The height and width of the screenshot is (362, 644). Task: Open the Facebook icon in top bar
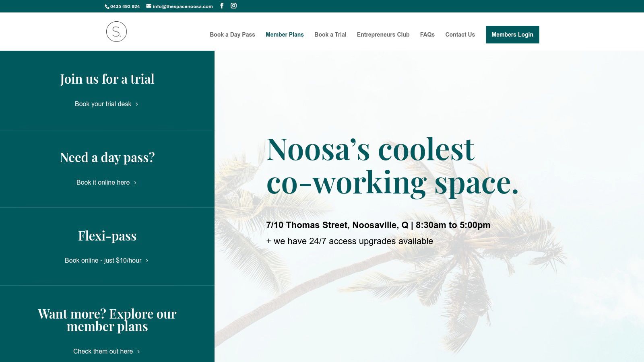point(222,6)
